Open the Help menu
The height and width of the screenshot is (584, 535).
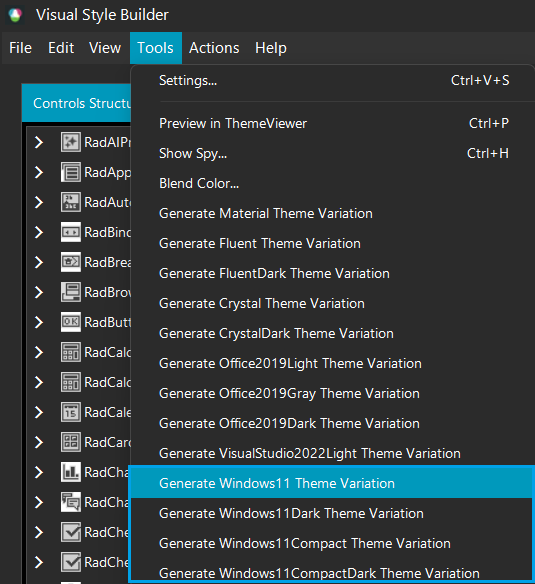tap(271, 48)
